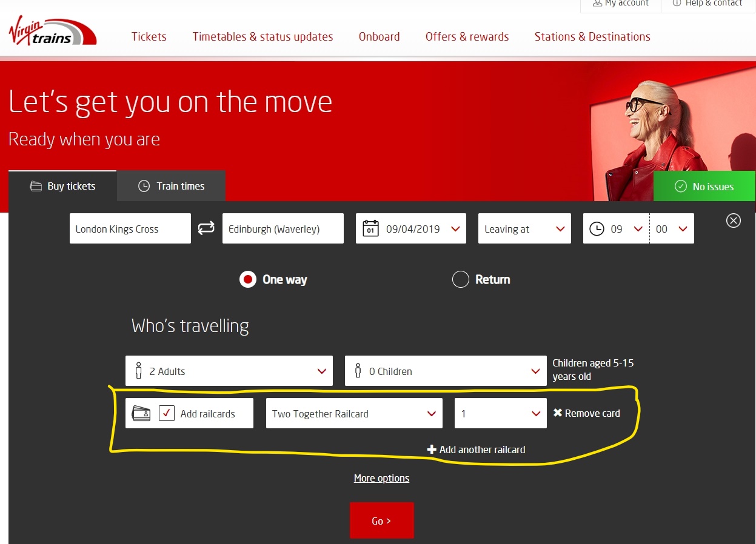The image size is (756, 544).
Task: Click the Add another railcard text
Action: tap(482, 449)
